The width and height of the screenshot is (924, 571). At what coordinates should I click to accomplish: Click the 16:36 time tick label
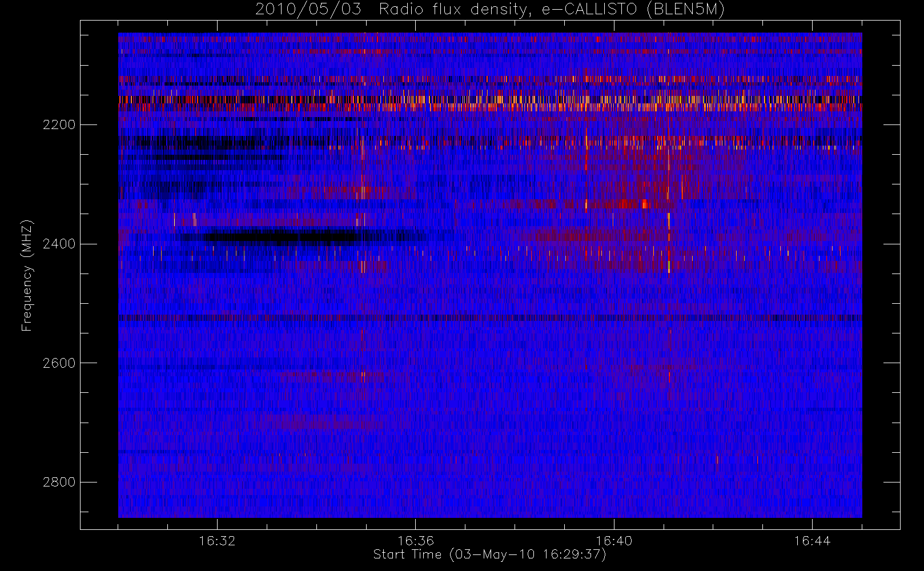pyautogui.click(x=416, y=541)
